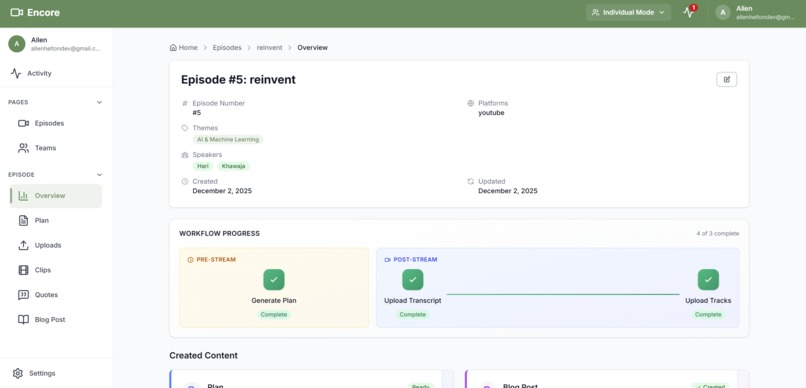
Task: Go to Episodes breadcrumb link
Action: pyautogui.click(x=227, y=47)
